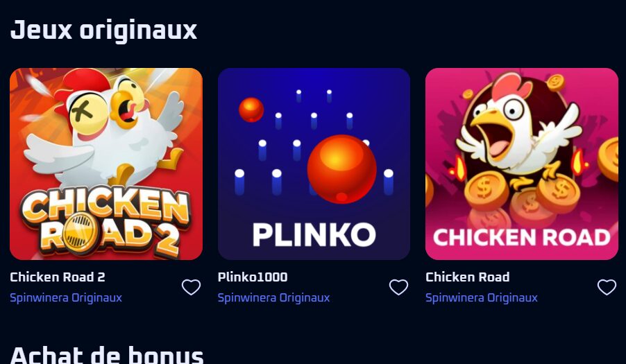Click the large orange ball in Plinko artwork
The height and width of the screenshot is (364, 626).
341,169
